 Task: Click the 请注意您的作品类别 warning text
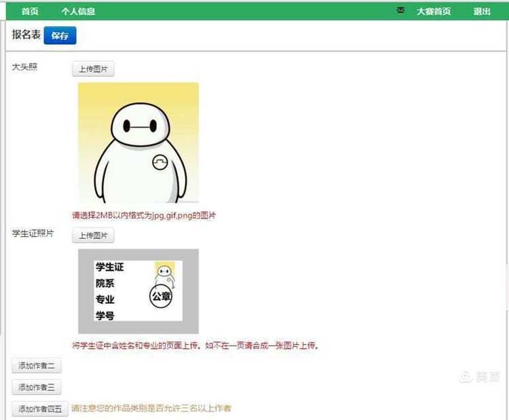(151, 408)
